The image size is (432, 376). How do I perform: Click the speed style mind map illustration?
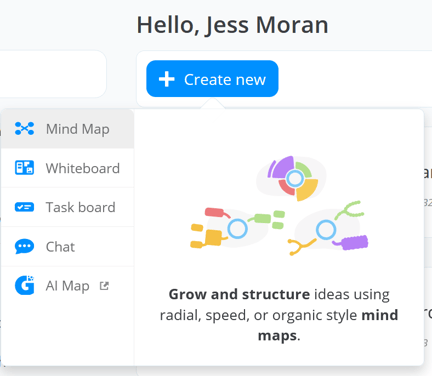[x=237, y=228]
